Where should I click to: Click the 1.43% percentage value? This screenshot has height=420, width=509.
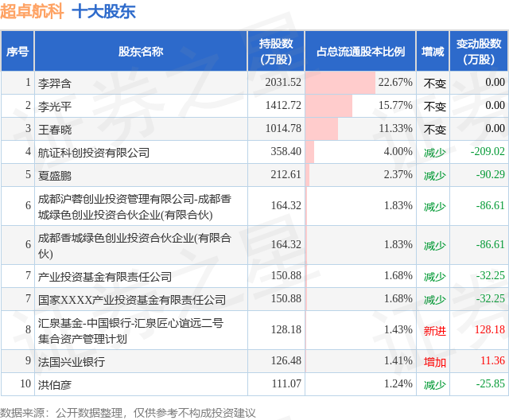click(398, 329)
